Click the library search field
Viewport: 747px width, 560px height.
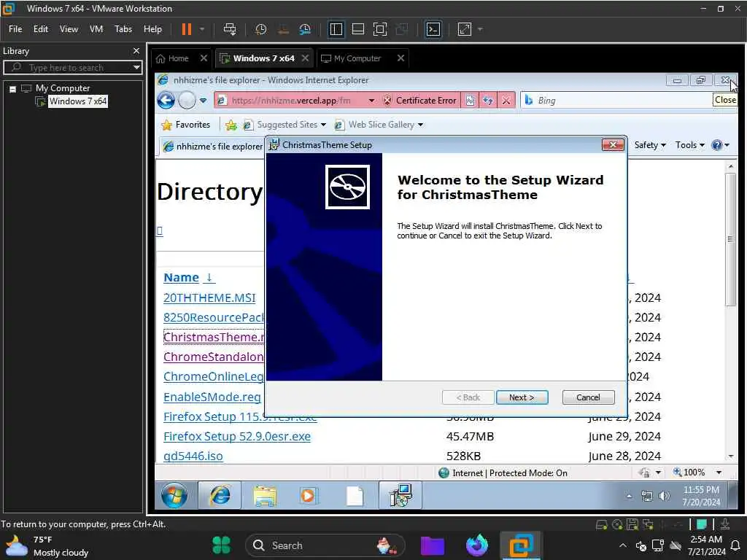(x=71, y=68)
